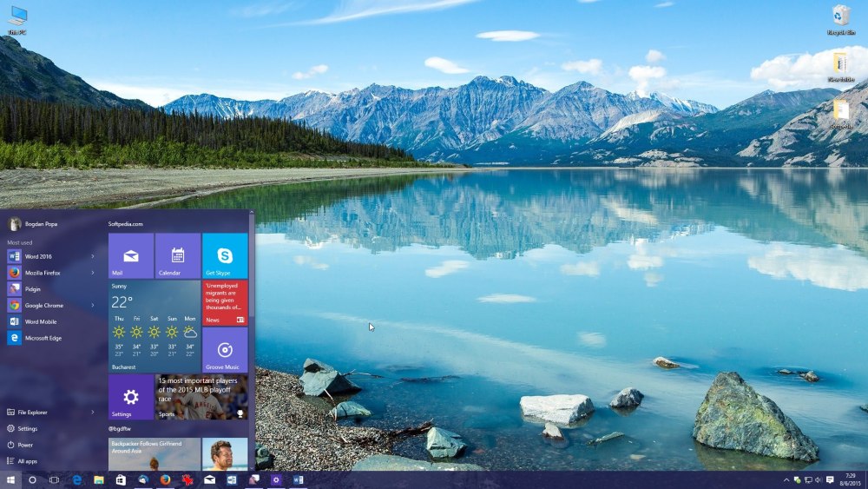
Task: Show hidden system tray icons
Action: pos(786,480)
